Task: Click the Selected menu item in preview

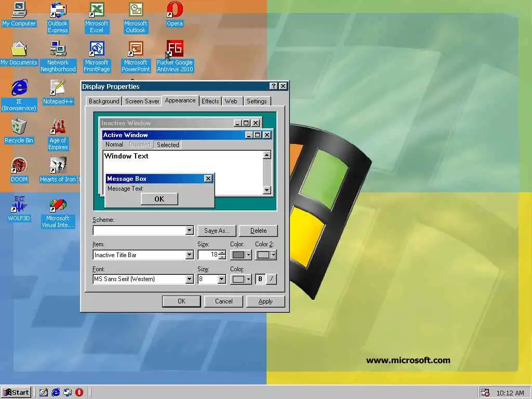Action: (168, 145)
